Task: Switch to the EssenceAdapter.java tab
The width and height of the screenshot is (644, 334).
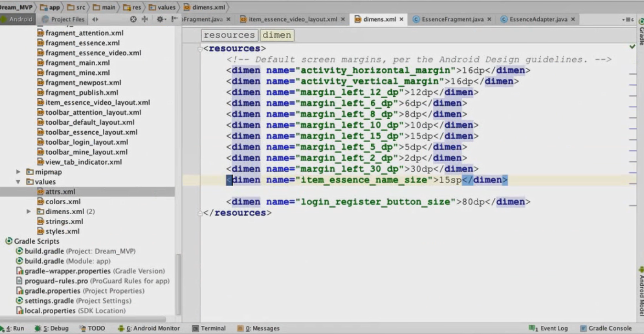Action: tap(538, 19)
